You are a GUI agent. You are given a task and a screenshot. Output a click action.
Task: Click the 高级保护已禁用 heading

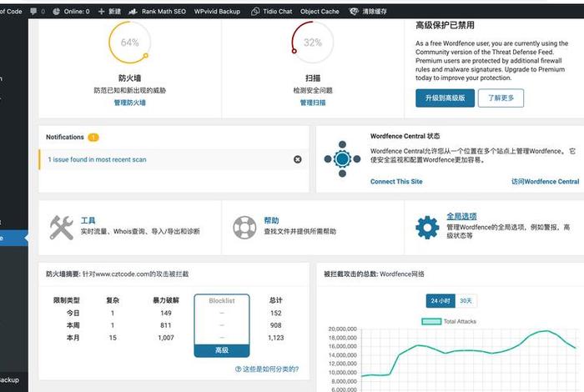pyautogui.click(x=445, y=25)
